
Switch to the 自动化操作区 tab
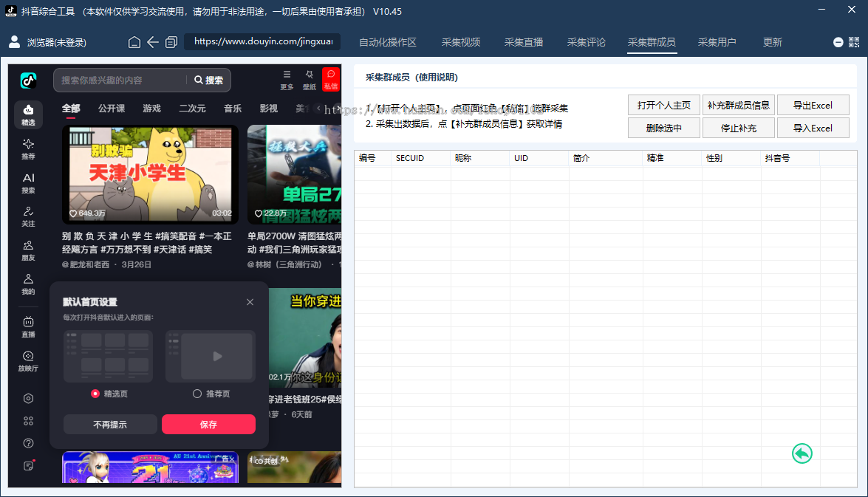click(x=388, y=42)
